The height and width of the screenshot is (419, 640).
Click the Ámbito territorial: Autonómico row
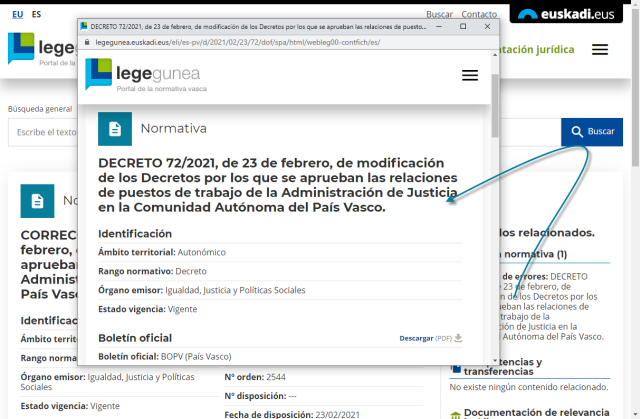coord(280,252)
